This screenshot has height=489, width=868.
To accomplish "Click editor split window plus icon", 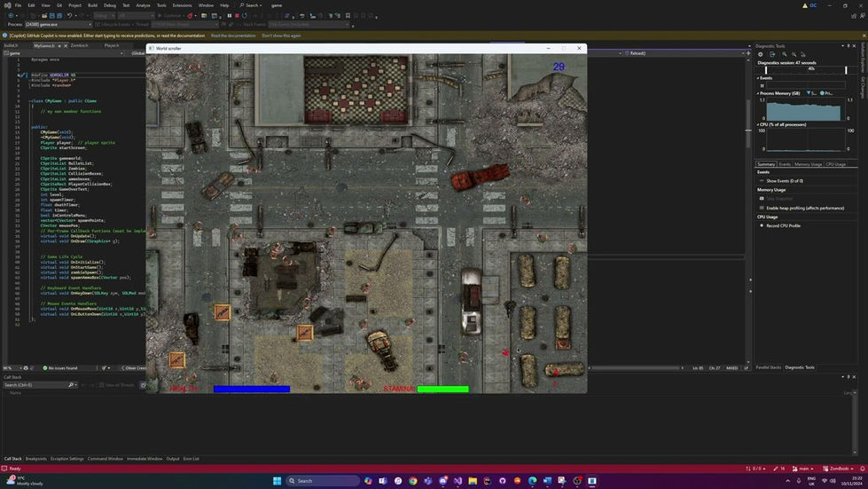I will pyautogui.click(x=748, y=53).
